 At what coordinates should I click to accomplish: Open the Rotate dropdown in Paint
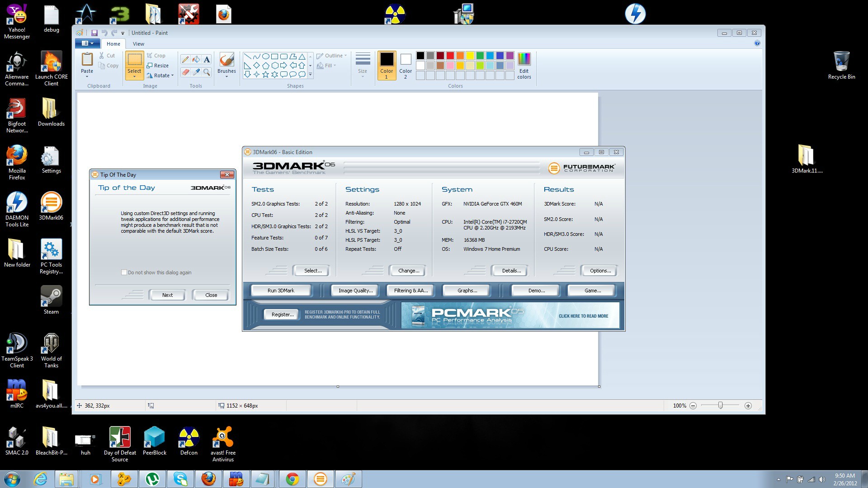tap(160, 75)
